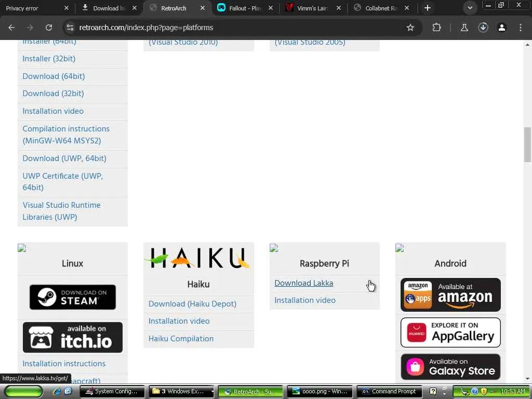Screen dimensions: 532x399
Task: Click the Android broken image icon
Action: pyautogui.click(x=400, y=248)
